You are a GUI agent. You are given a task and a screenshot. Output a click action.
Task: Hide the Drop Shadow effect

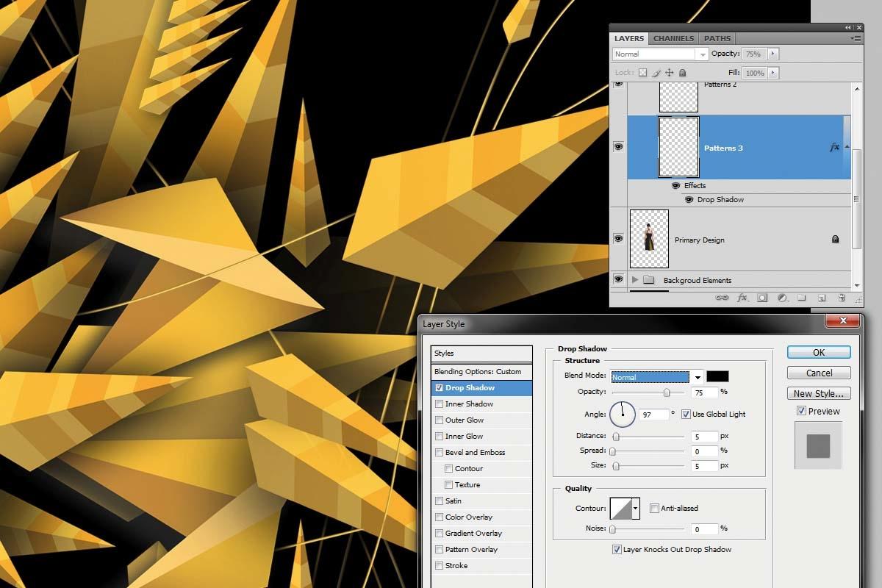pos(689,200)
